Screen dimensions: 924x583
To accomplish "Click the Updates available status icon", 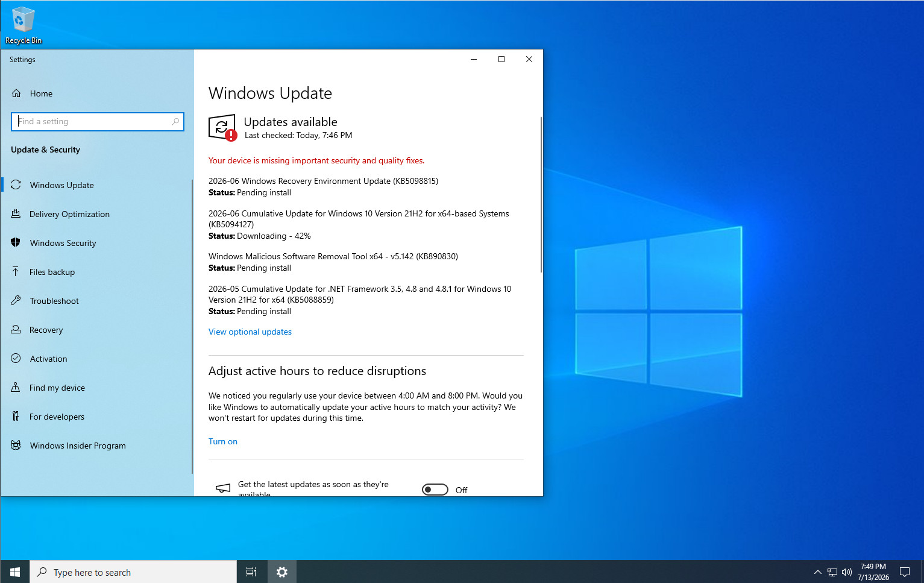I will click(x=222, y=128).
